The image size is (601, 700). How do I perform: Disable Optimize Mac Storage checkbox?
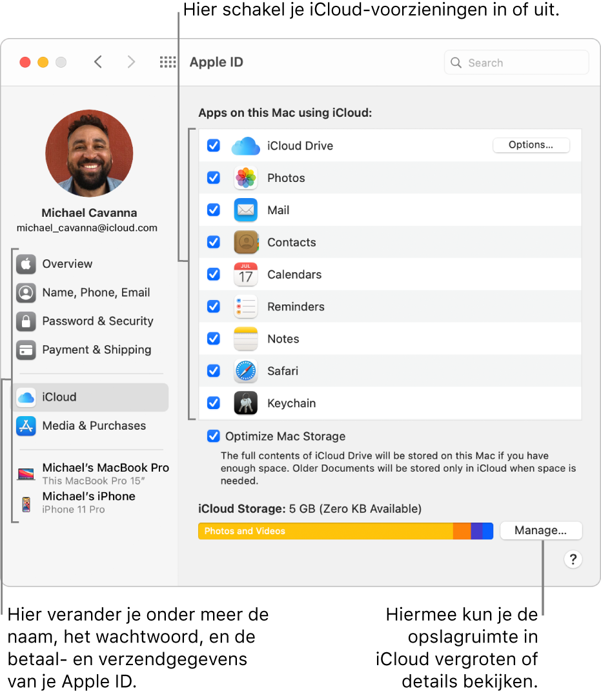(x=214, y=435)
